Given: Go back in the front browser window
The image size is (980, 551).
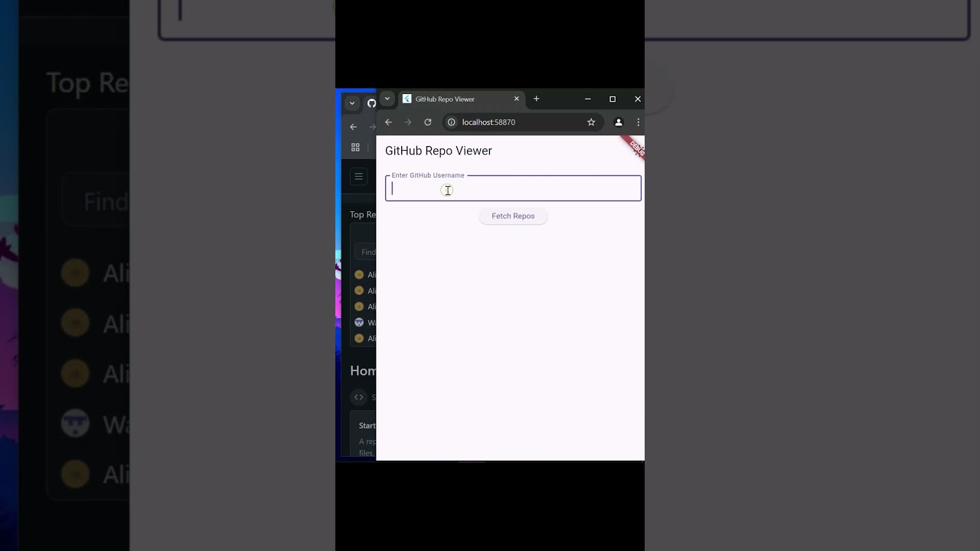Looking at the screenshot, I should point(388,122).
